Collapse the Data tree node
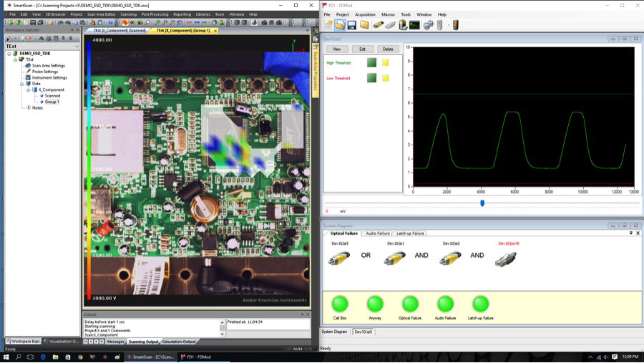Viewport: 644px width, 363px height. [x=21, y=84]
